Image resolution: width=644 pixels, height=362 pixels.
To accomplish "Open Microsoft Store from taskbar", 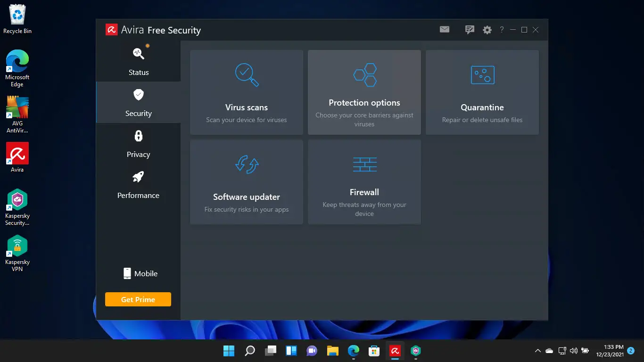I will 374,351.
